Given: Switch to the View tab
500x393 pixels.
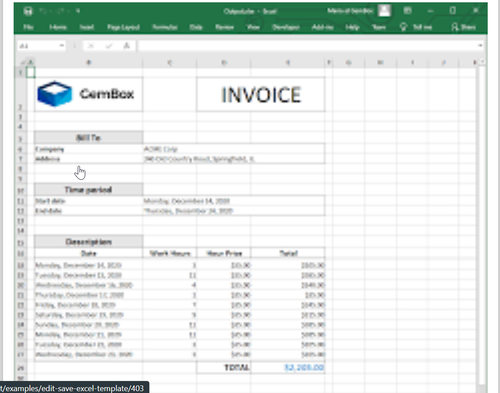Looking at the screenshot, I should click(x=253, y=27).
